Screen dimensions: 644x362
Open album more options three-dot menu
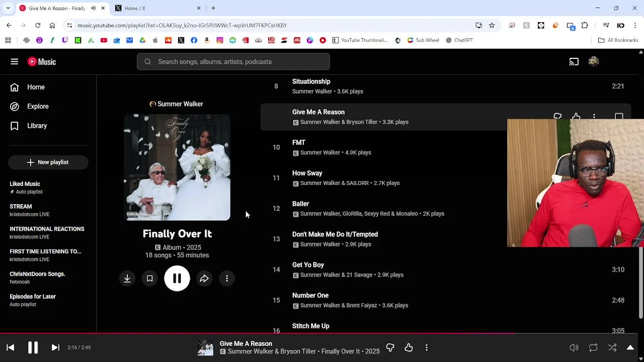point(227,279)
